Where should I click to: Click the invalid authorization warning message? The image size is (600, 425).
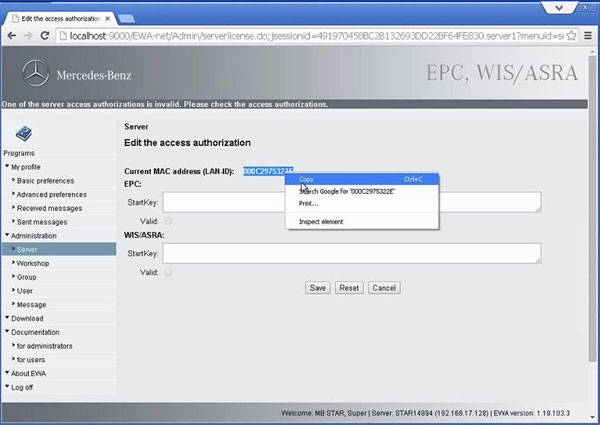tap(165, 104)
